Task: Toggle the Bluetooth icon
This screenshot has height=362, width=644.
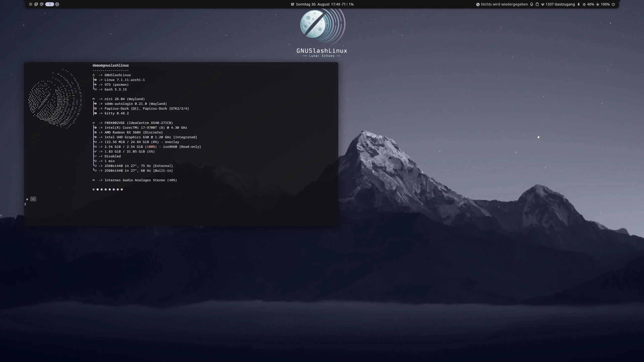Action: [x=578, y=4]
